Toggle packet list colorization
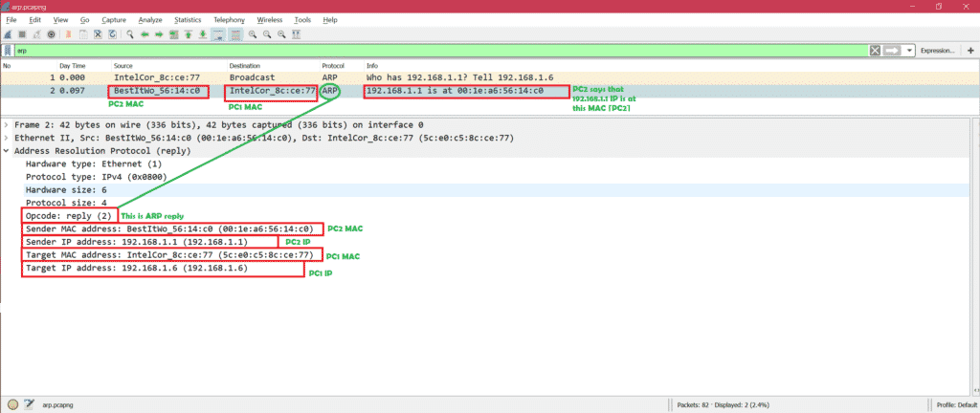The image size is (980, 413). [x=235, y=34]
